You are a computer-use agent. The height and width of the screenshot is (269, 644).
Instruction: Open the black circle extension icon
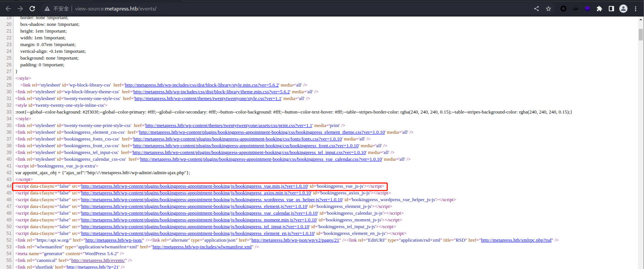[x=563, y=9]
